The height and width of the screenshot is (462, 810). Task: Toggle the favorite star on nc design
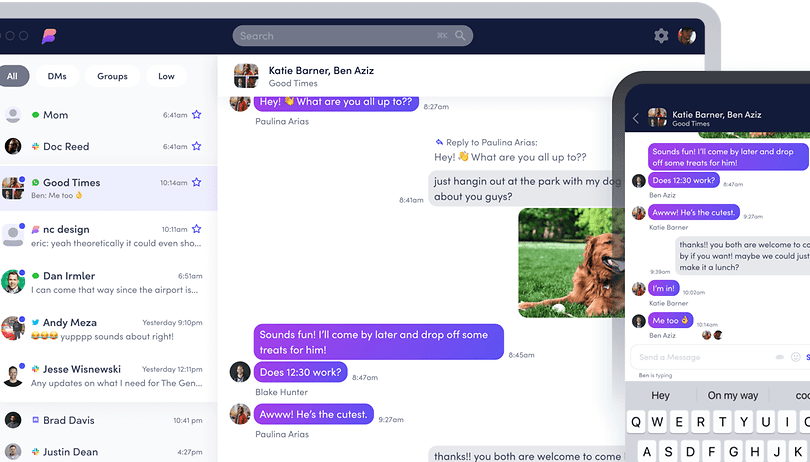coord(196,229)
